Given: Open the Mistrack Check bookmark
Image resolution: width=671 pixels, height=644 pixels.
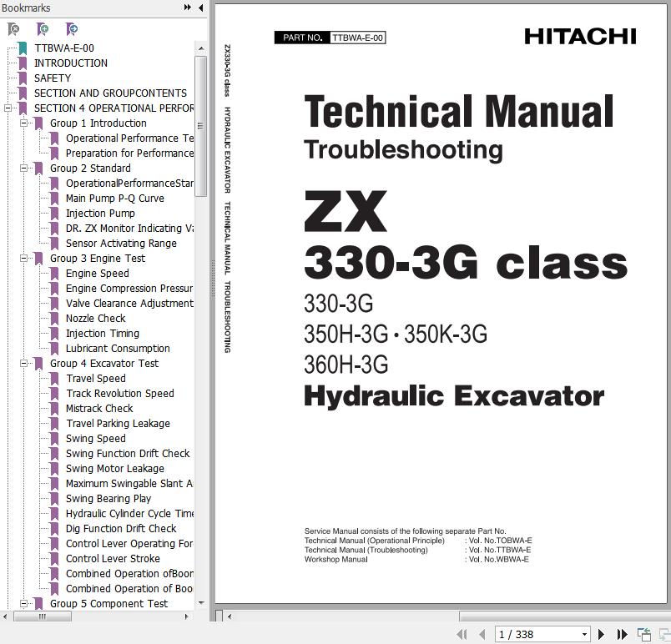Looking at the screenshot, I should pyautogui.click(x=99, y=409).
